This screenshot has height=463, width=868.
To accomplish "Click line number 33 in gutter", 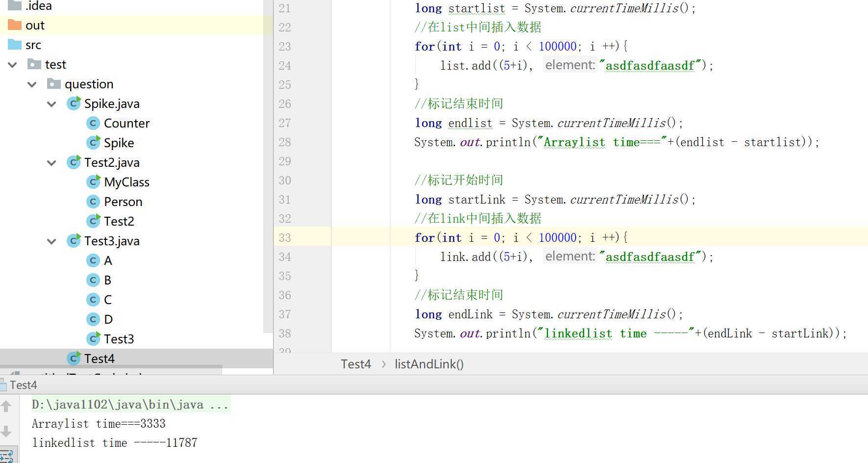I will tap(285, 238).
